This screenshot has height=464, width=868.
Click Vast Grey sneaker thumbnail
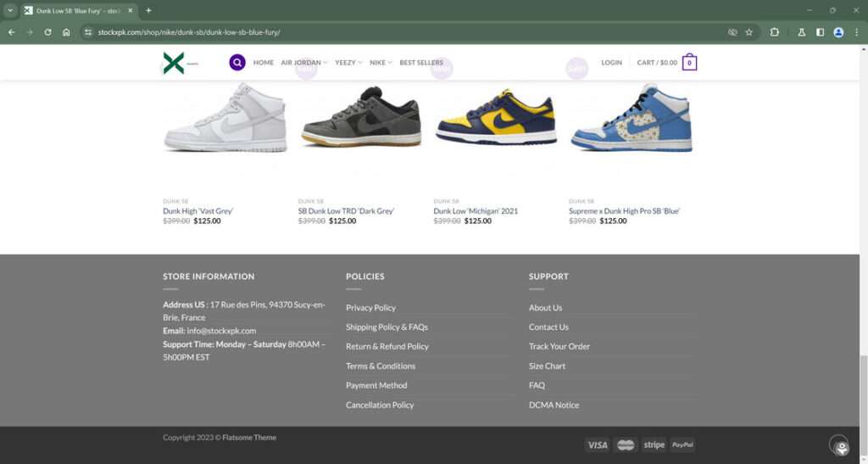225,117
